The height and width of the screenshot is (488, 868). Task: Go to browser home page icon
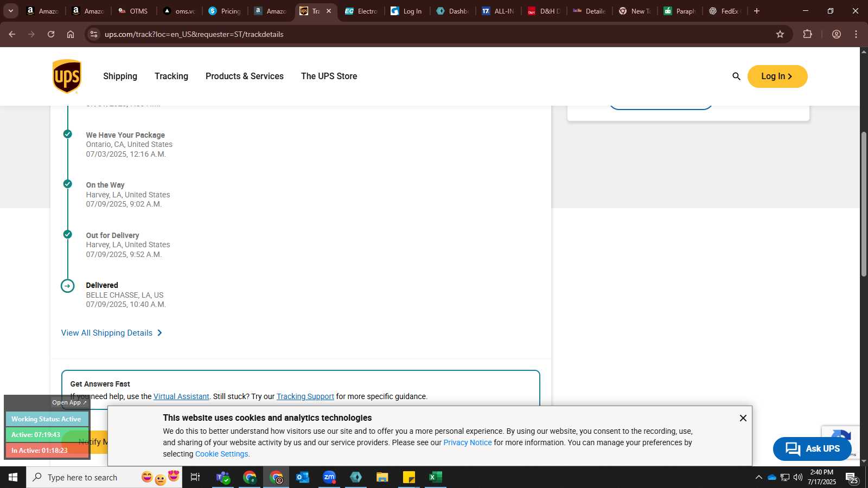[71, 34]
